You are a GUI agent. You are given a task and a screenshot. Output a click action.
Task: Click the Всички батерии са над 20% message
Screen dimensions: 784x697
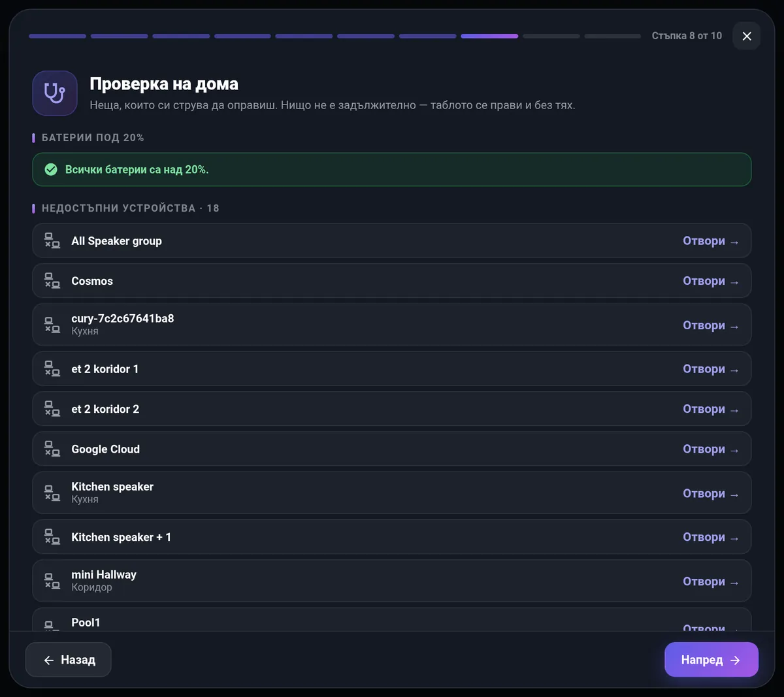(x=137, y=170)
